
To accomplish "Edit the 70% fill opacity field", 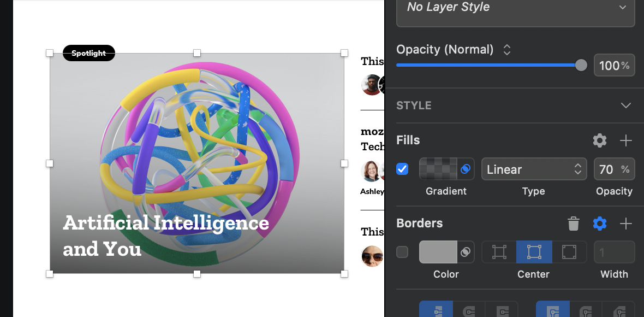I will 614,169.
